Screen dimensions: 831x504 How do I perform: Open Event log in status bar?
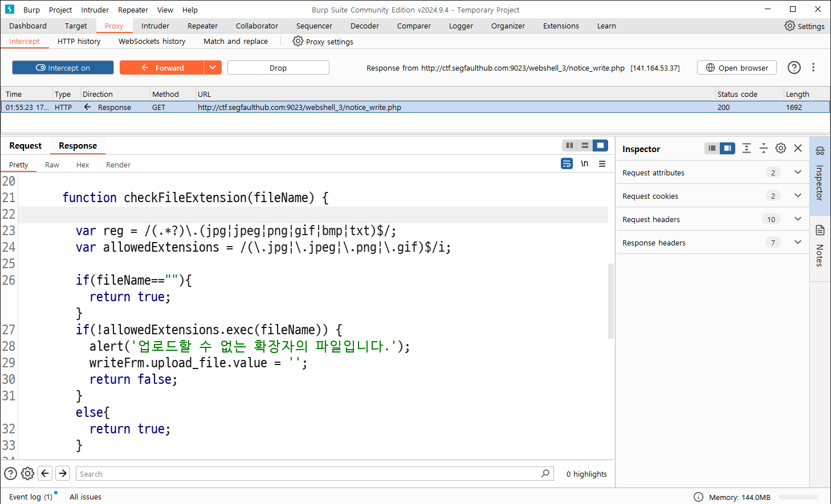(31, 497)
